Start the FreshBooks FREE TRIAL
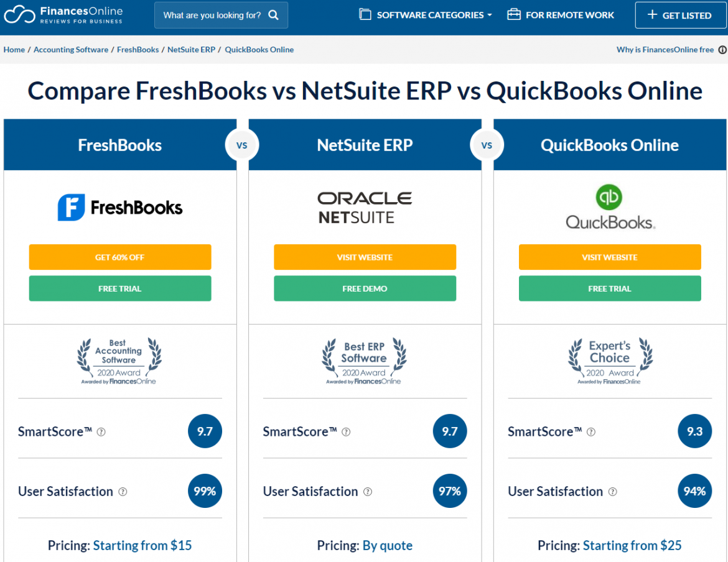The image size is (728, 562). click(x=119, y=288)
